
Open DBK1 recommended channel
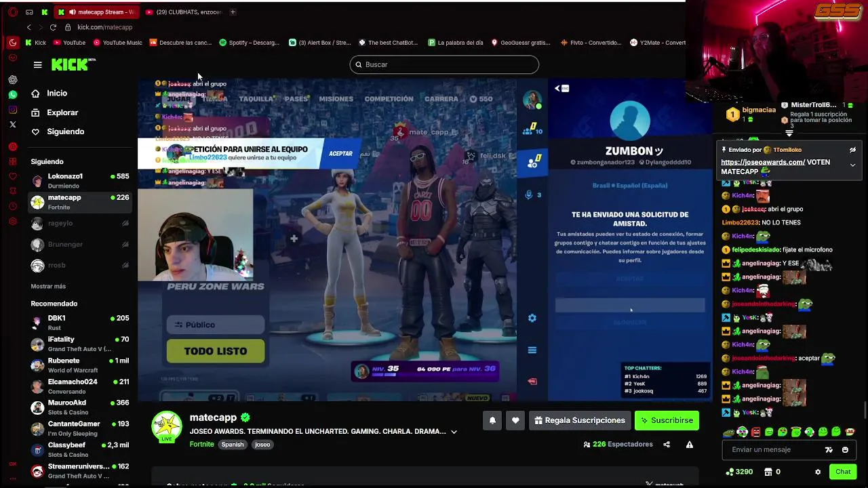(x=79, y=323)
